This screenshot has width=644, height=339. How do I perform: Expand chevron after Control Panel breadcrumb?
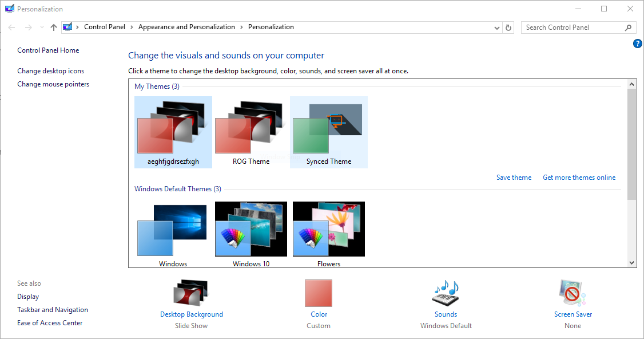coord(132,27)
